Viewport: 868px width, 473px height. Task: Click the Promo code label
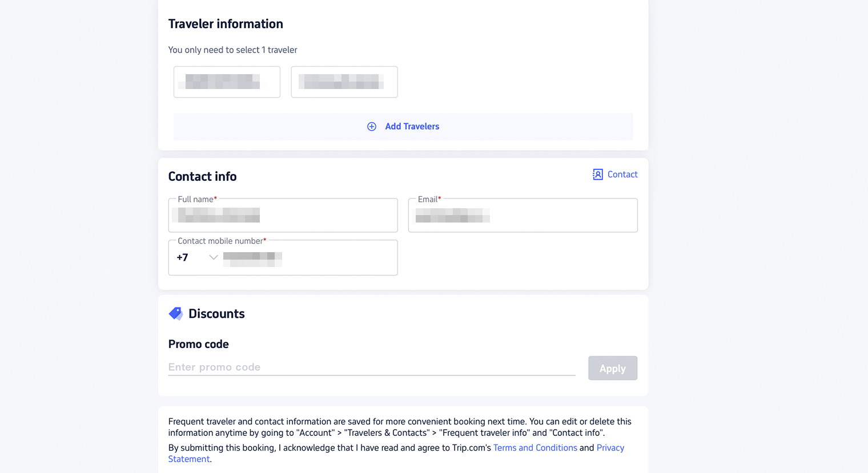click(x=198, y=344)
